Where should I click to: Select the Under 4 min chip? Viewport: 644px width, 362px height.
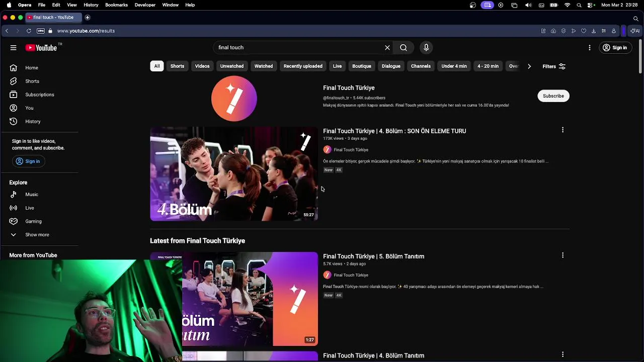point(454,66)
